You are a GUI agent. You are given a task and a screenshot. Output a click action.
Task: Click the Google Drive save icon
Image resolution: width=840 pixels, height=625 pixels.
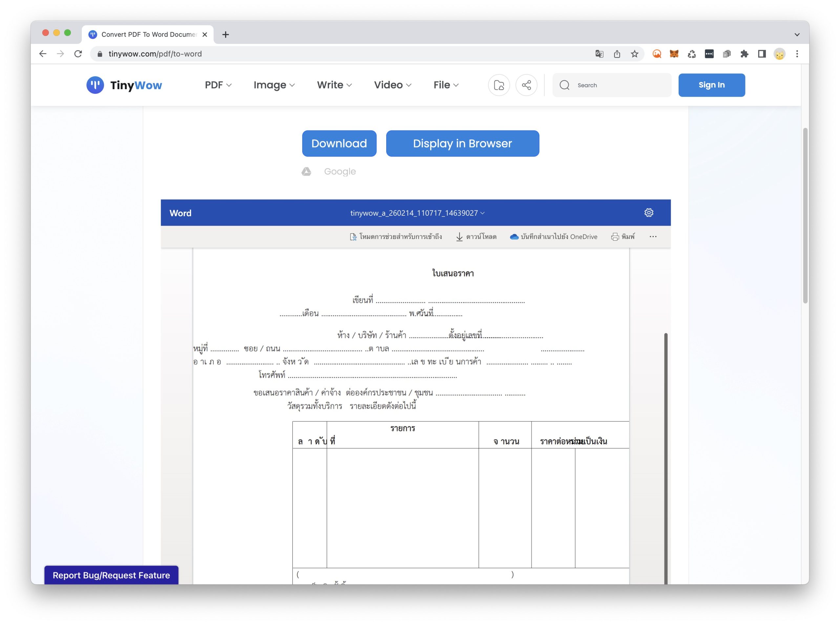coord(306,171)
